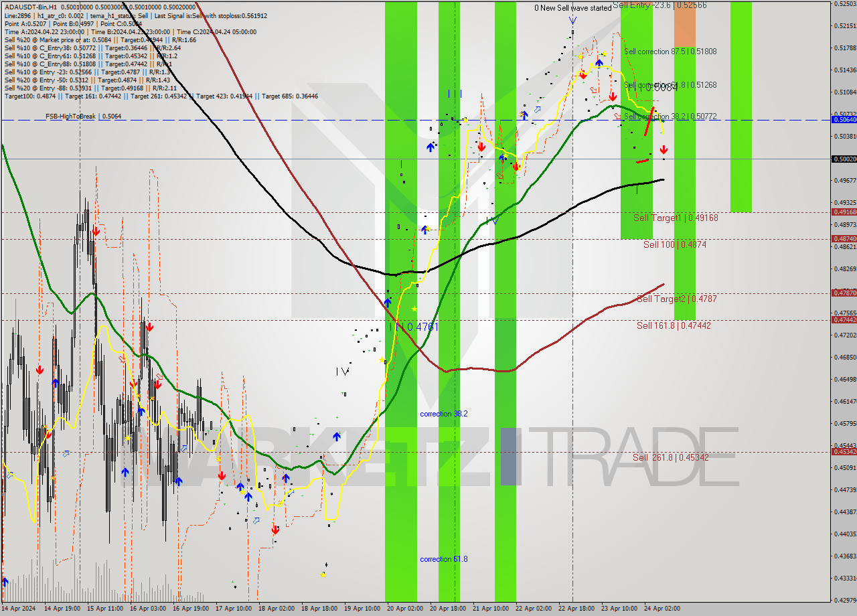
Task: Click the orange rectangle near Sell Entry
Action: [x=684, y=23]
